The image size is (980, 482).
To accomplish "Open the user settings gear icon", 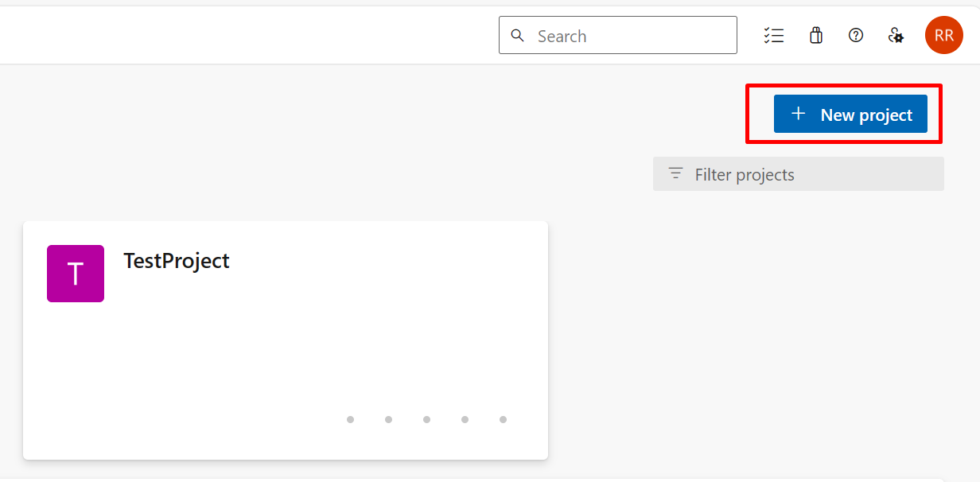I will coord(896,36).
